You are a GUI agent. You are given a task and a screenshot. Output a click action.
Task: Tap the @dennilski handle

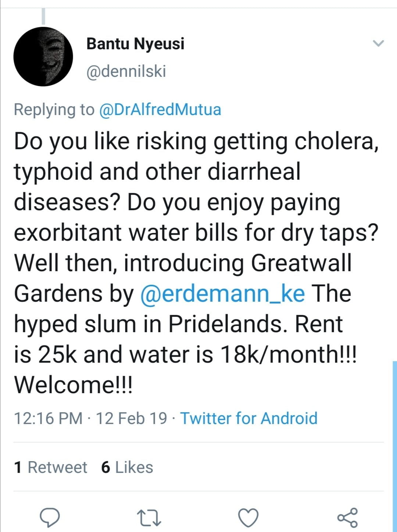point(126,71)
